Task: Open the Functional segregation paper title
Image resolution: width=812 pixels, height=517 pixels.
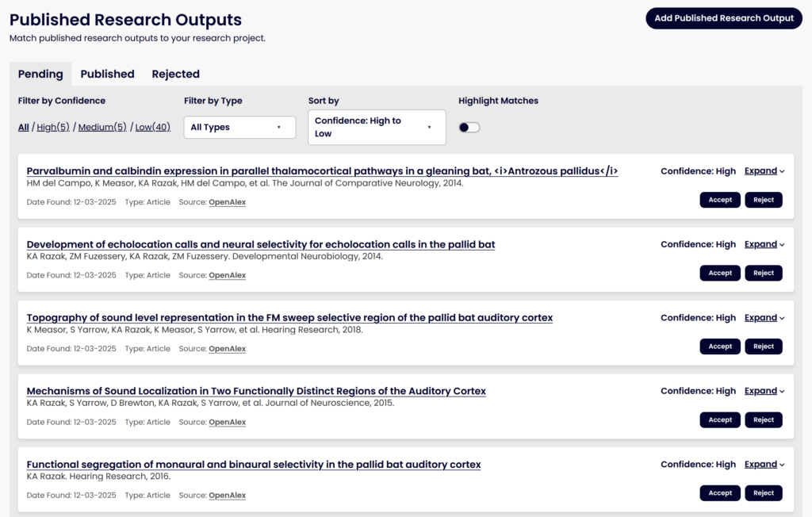Action: [254, 464]
